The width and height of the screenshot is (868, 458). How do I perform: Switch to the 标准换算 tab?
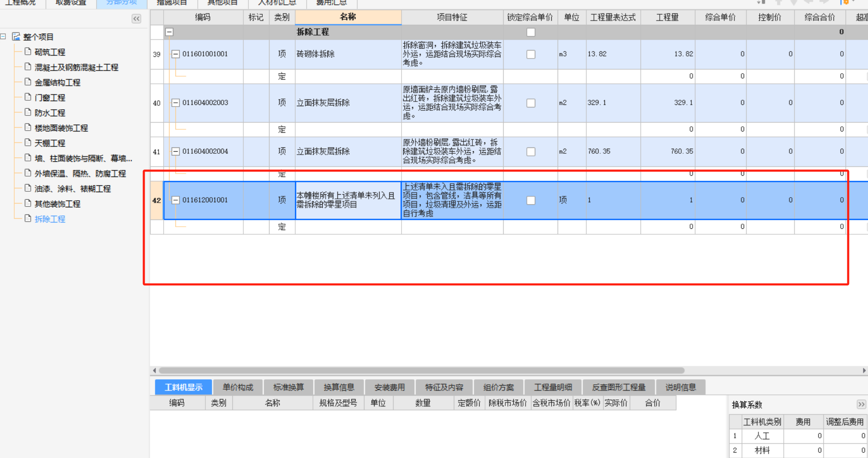pyautogui.click(x=288, y=387)
